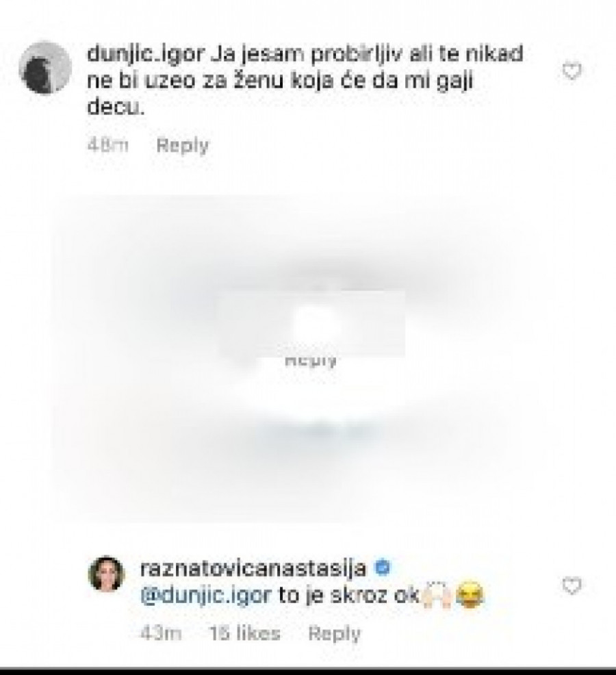This screenshot has width=616, height=675.
Task: Select the reply text 'to je skroz ok'
Action: pos(348,596)
